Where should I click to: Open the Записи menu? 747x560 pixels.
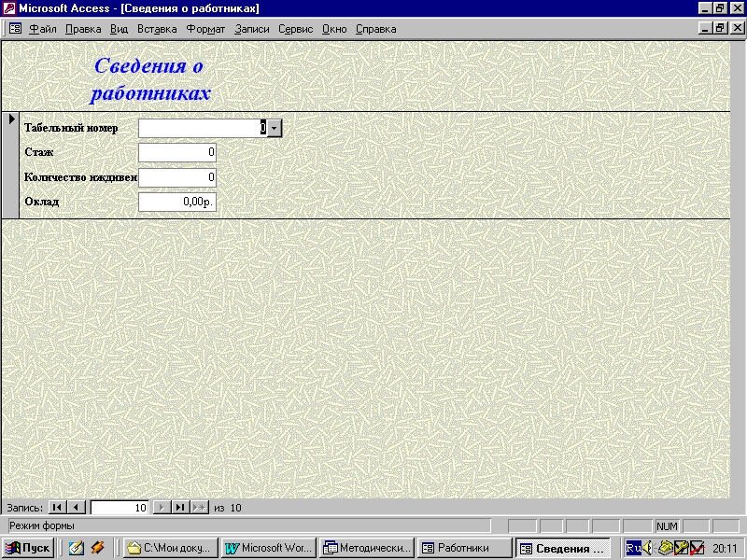tap(252, 29)
